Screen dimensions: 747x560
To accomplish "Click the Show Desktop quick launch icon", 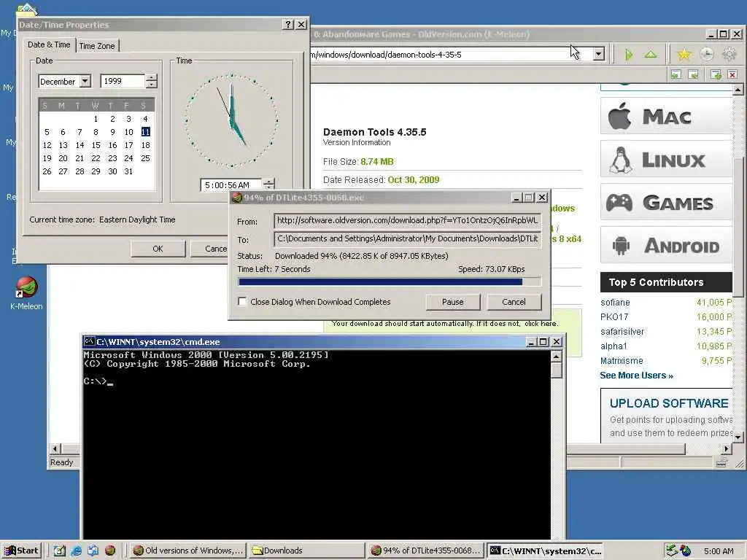I will tap(59, 551).
